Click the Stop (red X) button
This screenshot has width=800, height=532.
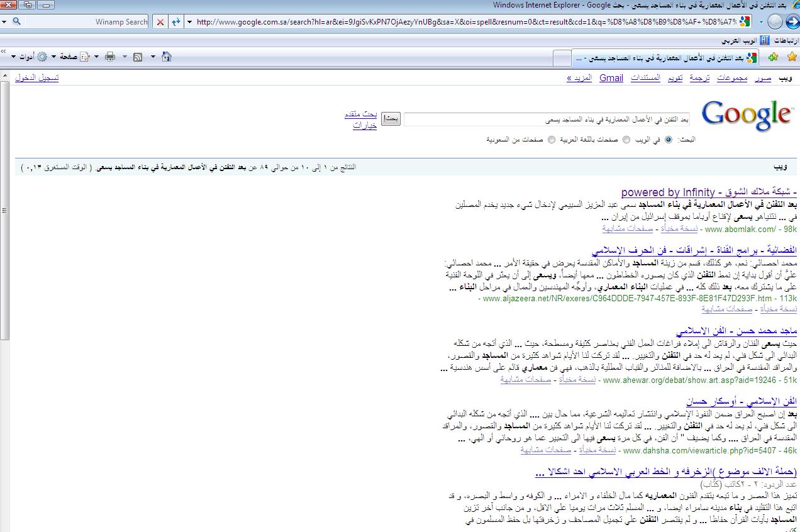[160, 21]
